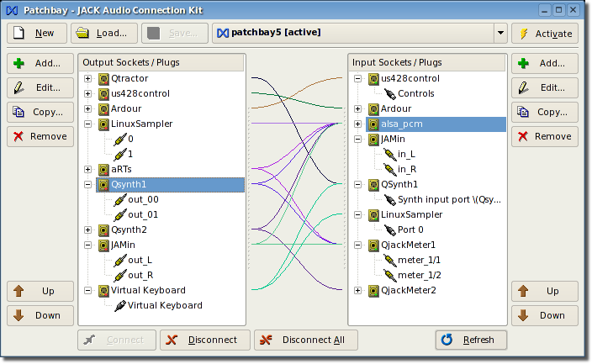
Task: Open the Load patchbay dialog
Action: pos(106,34)
